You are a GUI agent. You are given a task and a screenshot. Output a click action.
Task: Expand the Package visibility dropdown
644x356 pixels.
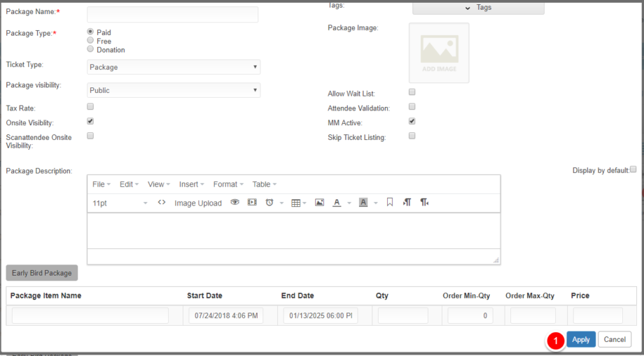tap(174, 90)
